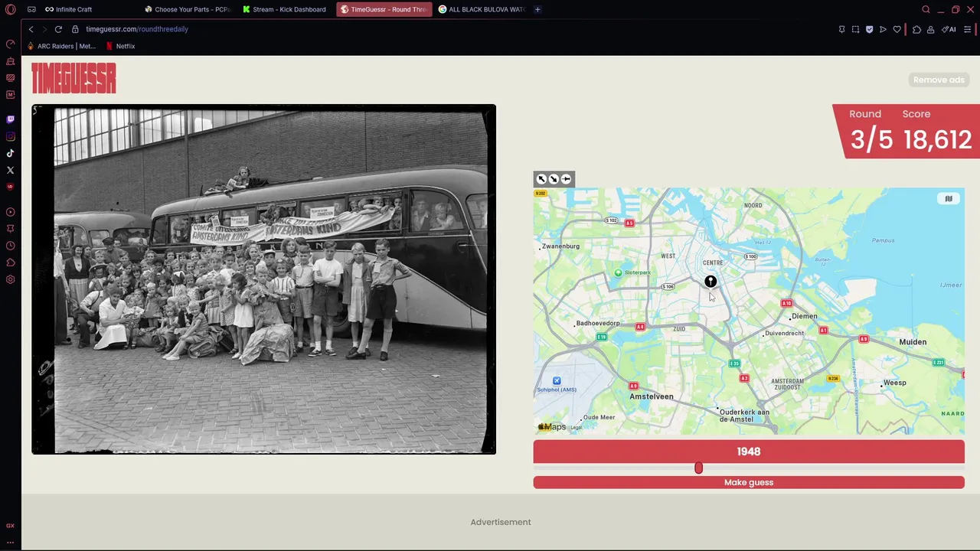Click the Make guess button
This screenshot has width=980, height=551.
point(749,482)
